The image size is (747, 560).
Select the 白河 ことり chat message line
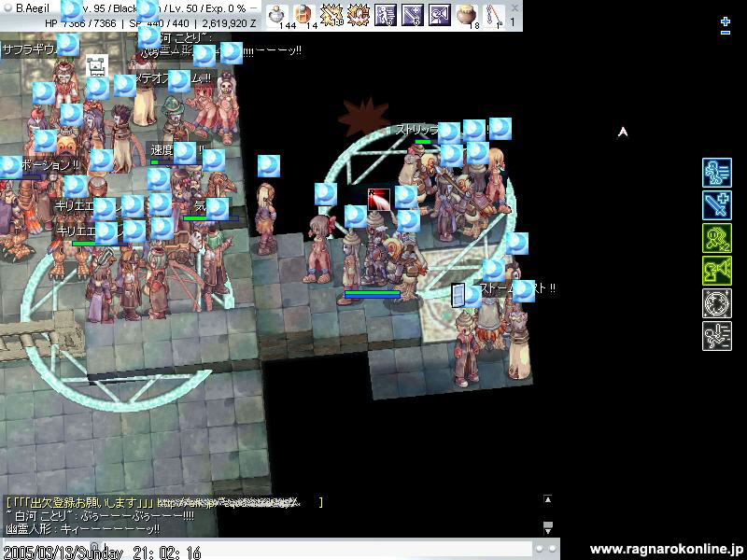coord(100,516)
